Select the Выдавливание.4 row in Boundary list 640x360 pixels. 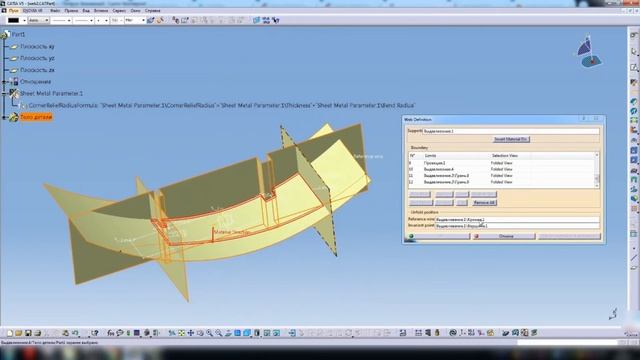(502, 169)
